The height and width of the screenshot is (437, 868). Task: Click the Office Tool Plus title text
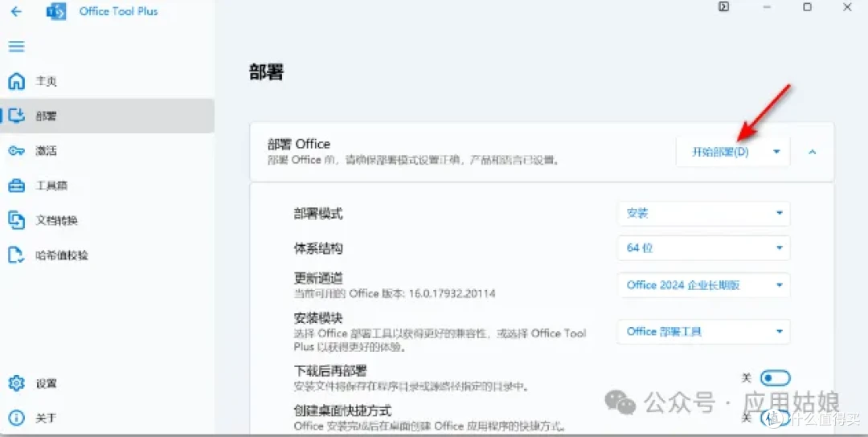pos(118,11)
